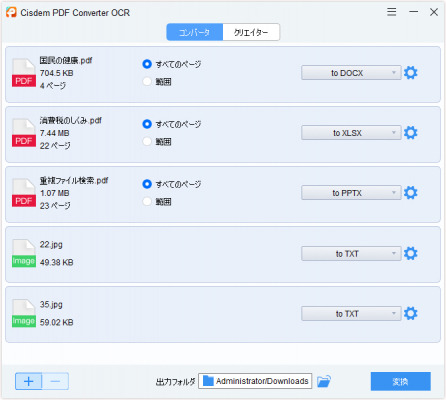
Task: Expand the to PPTX format dropdown
Action: coord(351,193)
